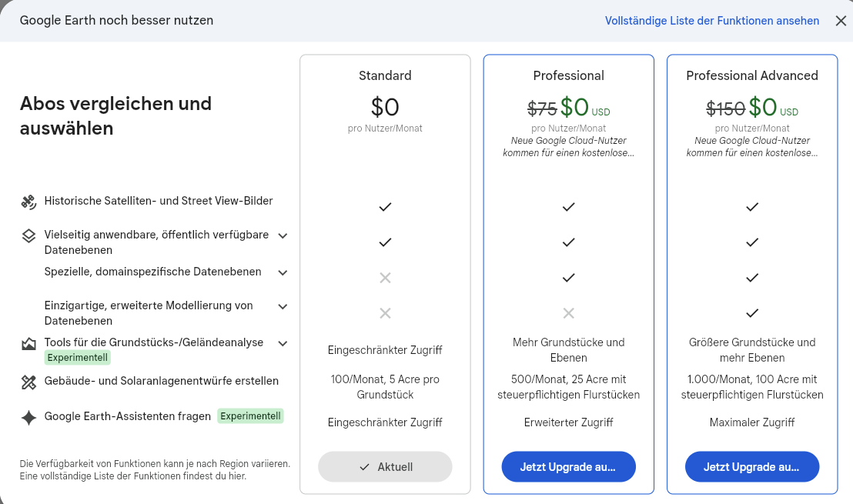Expand the Vielseitig anwendbare Datenebenen row
Image resolution: width=853 pixels, height=504 pixels.
[x=283, y=236]
